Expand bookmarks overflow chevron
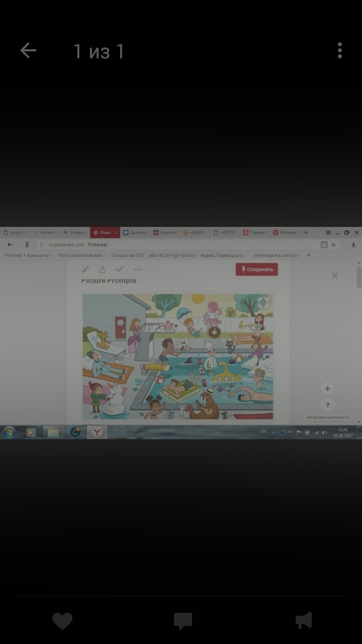Viewport: 362px width, 644px height. (x=308, y=255)
